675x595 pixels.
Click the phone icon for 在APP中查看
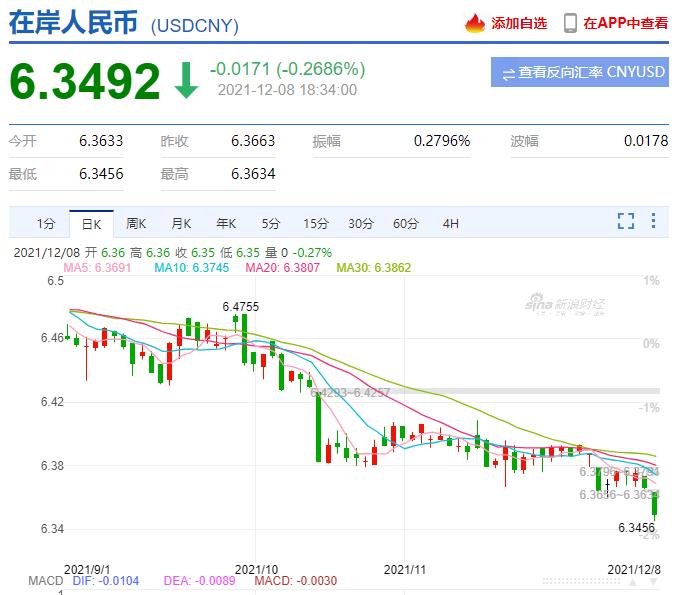pyautogui.click(x=570, y=22)
